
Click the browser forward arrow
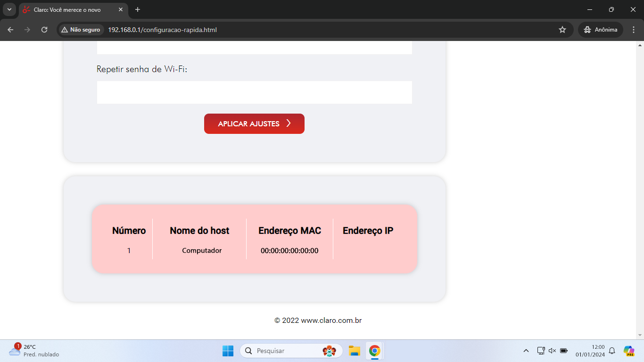point(27,30)
